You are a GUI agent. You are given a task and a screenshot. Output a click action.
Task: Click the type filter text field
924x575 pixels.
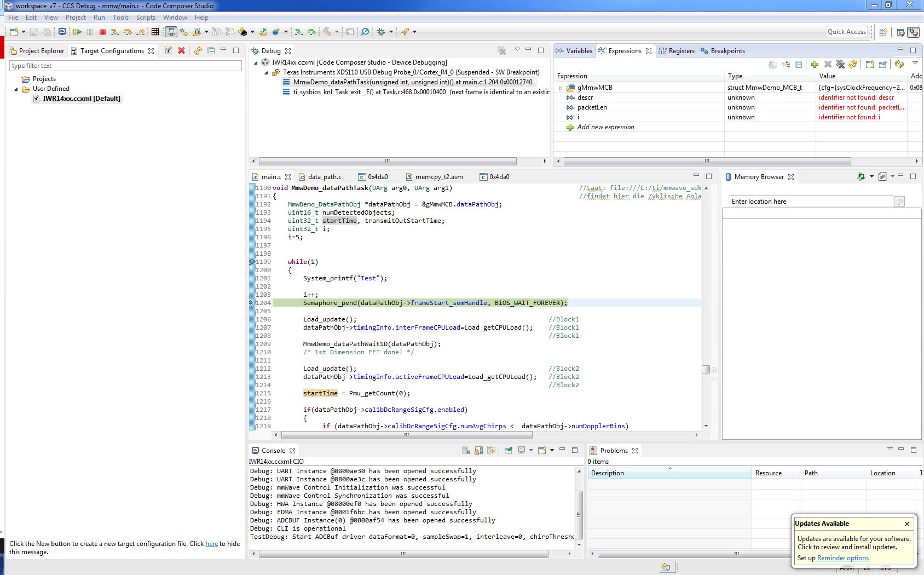tap(125, 66)
